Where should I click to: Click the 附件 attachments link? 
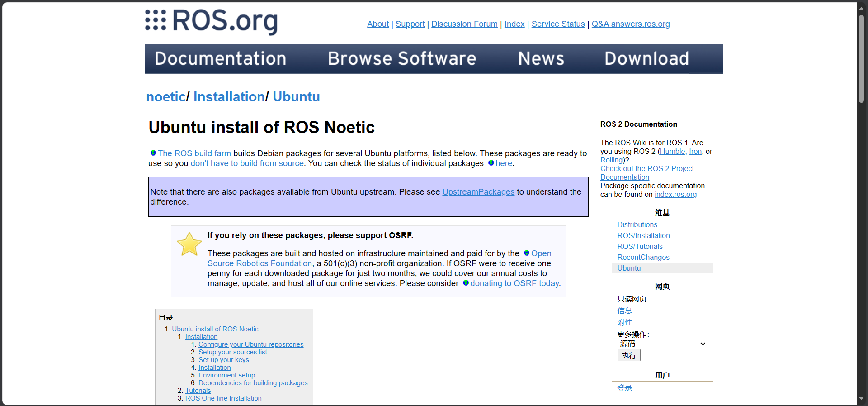[x=625, y=322]
